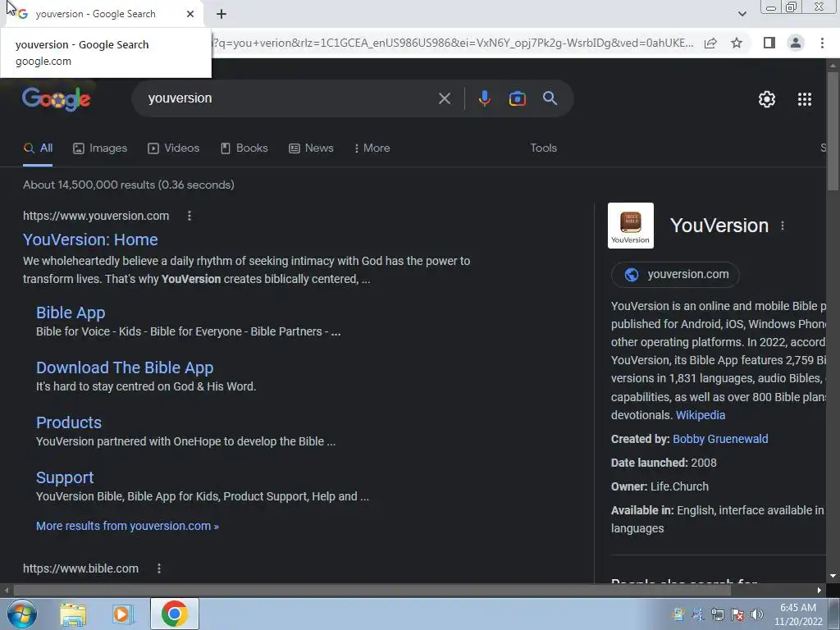Bookmark this page with the star icon
Screen dimensions: 840x630
(x=737, y=43)
